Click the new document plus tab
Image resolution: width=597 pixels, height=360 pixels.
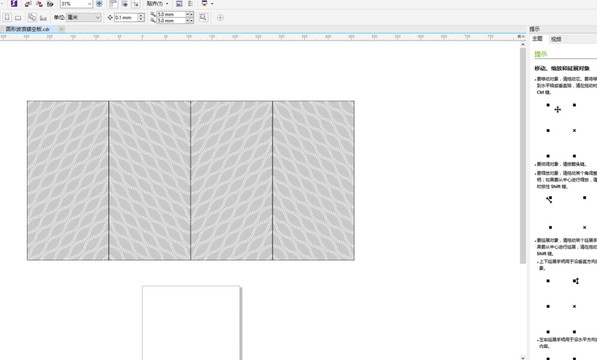click(61, 29)
